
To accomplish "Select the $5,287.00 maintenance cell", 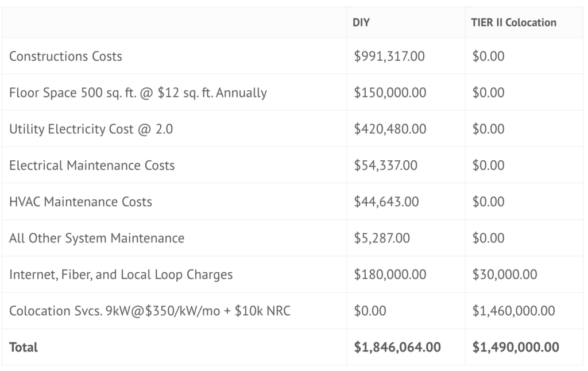I will click(382, 238).
